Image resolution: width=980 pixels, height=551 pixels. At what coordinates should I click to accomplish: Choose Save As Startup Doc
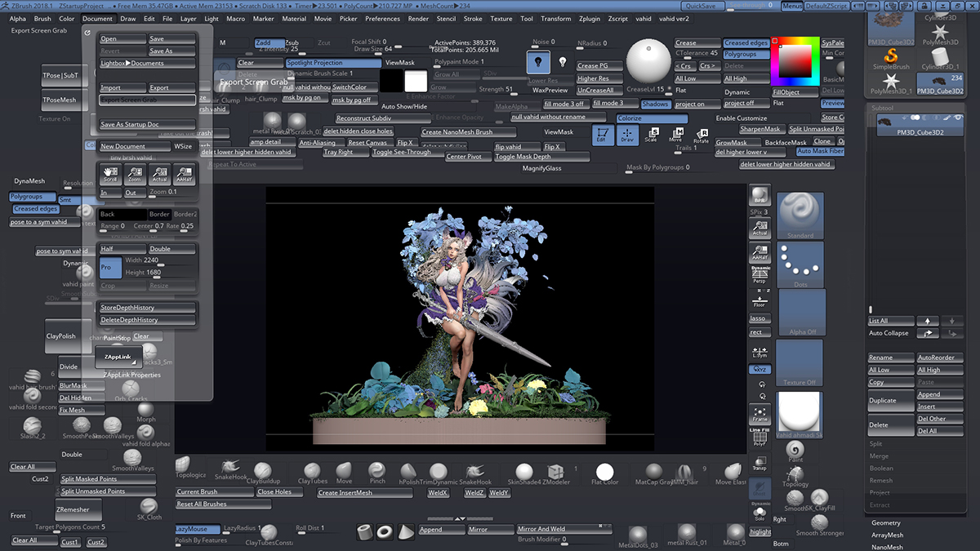coord(147,125)
